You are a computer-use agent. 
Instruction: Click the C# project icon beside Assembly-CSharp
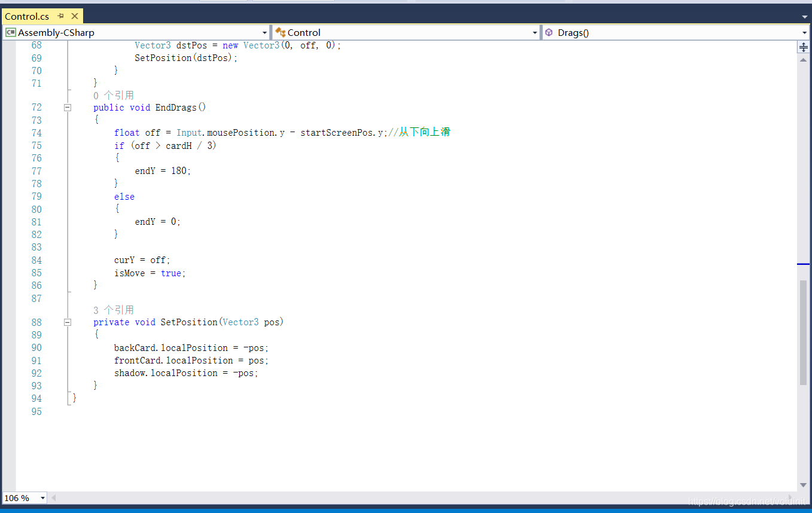click(x=10, y=32)
